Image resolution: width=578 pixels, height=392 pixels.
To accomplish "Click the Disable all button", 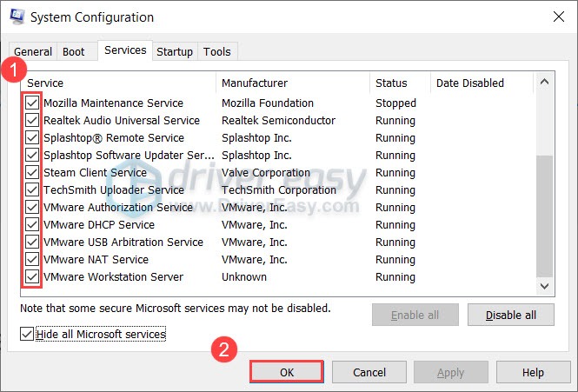I will 510,315.
